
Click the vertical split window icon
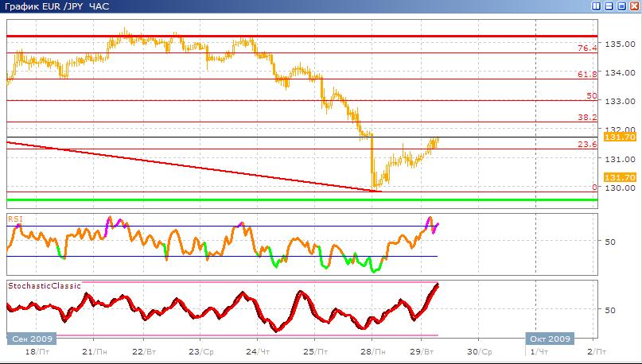click(596, 6)
